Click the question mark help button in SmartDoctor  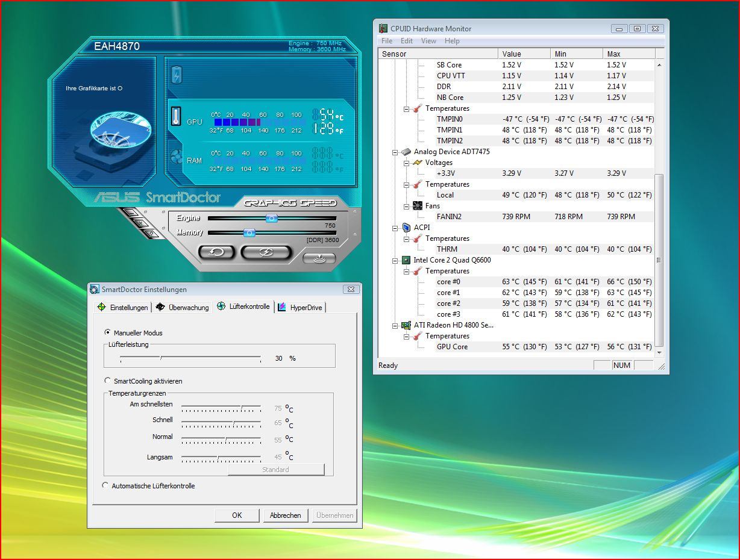(151, 233)
